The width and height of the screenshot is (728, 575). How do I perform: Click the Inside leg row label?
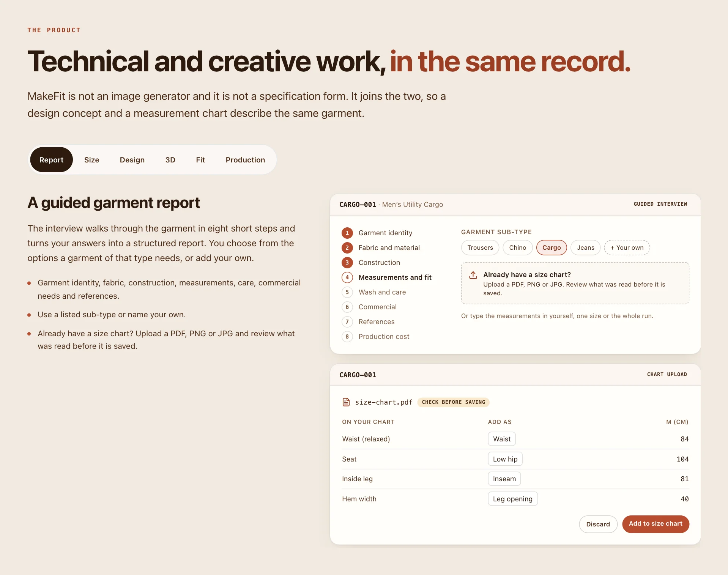[x=357, y=479]
